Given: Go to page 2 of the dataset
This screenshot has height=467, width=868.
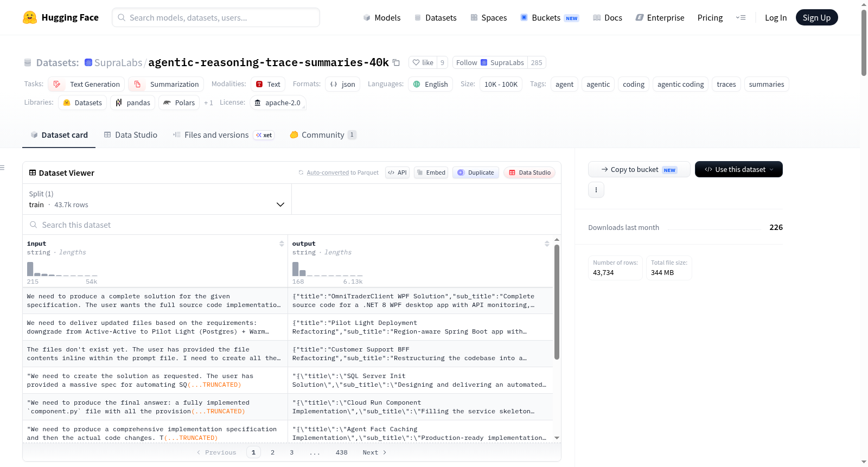Looking at the screenshot, I should point(272,452).
